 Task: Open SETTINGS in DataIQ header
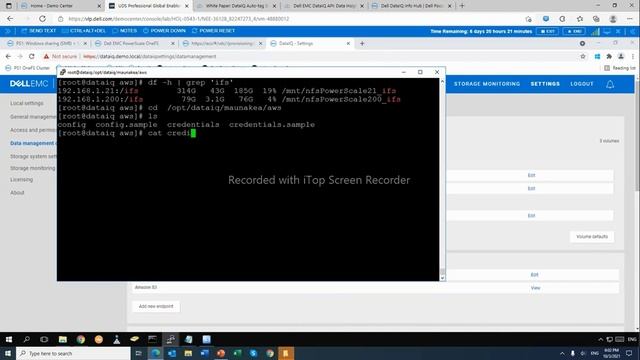(545, 84)
